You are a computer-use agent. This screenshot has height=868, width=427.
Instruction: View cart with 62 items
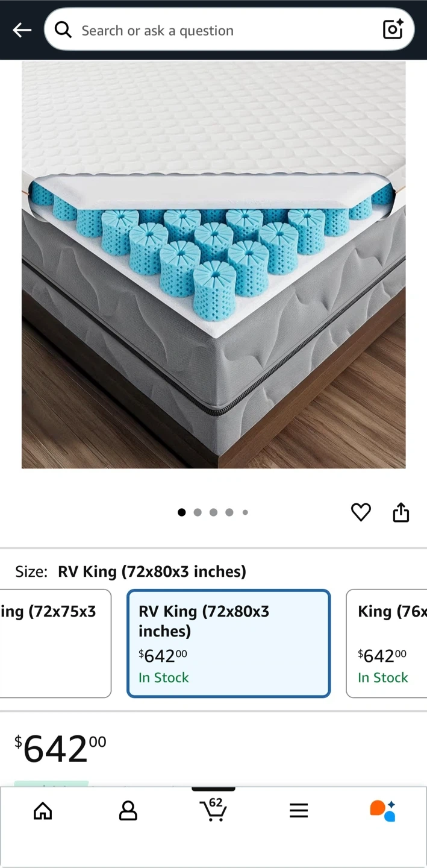[213, 809]
